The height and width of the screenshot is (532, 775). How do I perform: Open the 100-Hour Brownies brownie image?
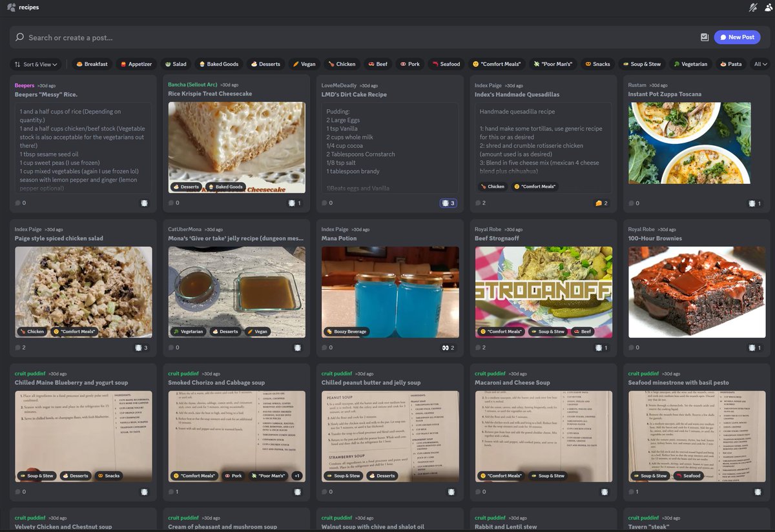point(696,292)
